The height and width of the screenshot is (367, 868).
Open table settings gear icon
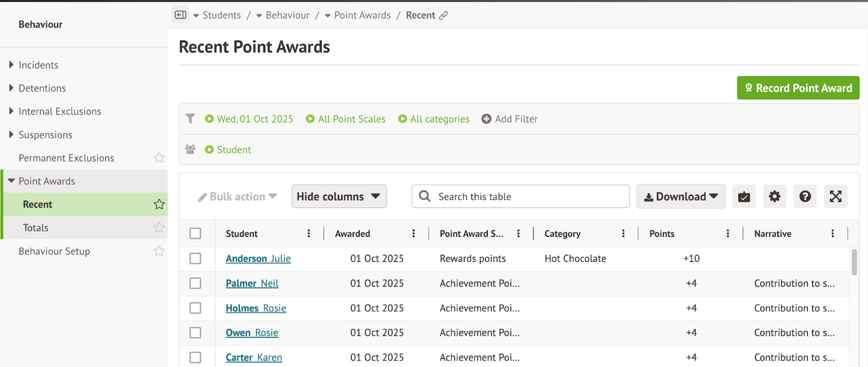point(774,196)
